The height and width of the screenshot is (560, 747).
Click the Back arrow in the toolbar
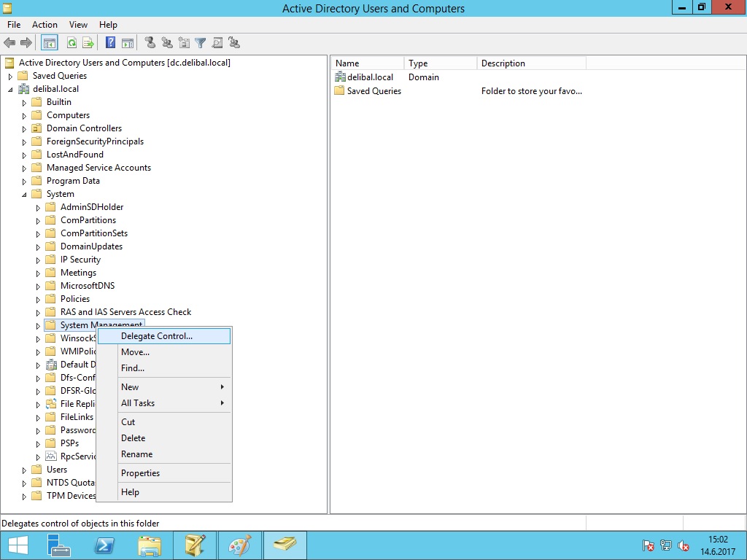click(9, 43)
